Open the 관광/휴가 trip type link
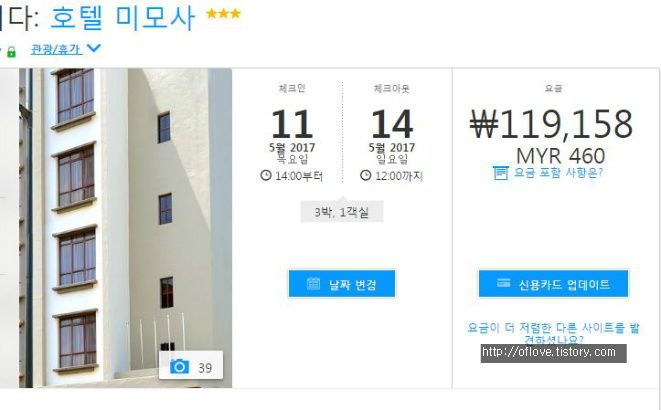Image resolution: width=661 pixels, height=410 pixels. coord(56,50)
